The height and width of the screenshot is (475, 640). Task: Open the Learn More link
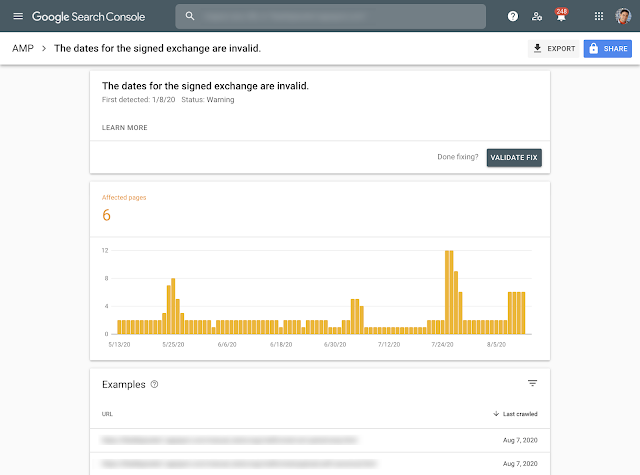coord(125,128)
